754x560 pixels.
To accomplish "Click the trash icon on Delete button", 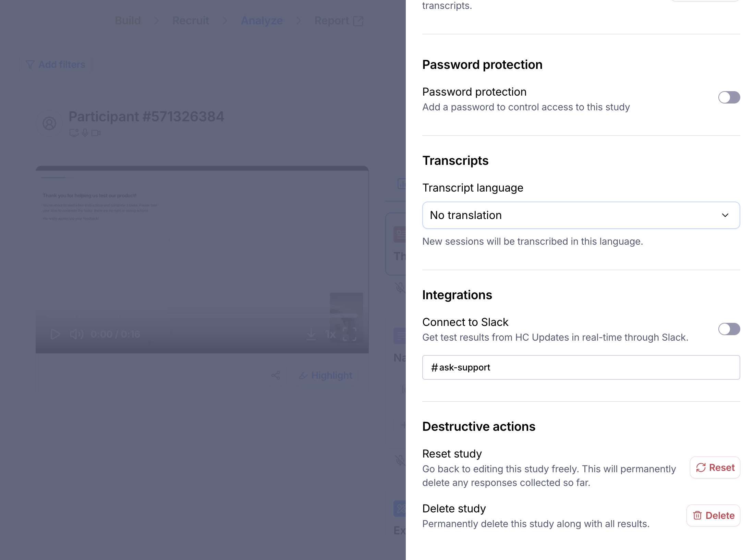I will click(x=697, y=515).
